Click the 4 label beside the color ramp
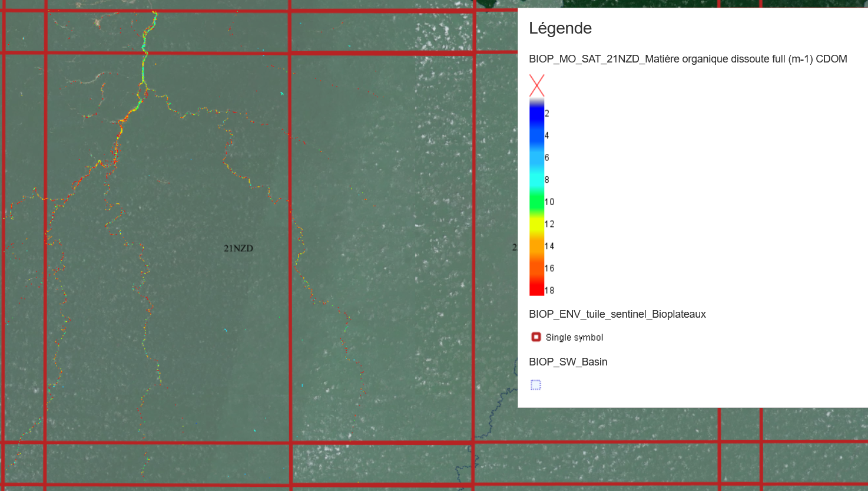Screen dimensions: 868x491 [546, 136]
